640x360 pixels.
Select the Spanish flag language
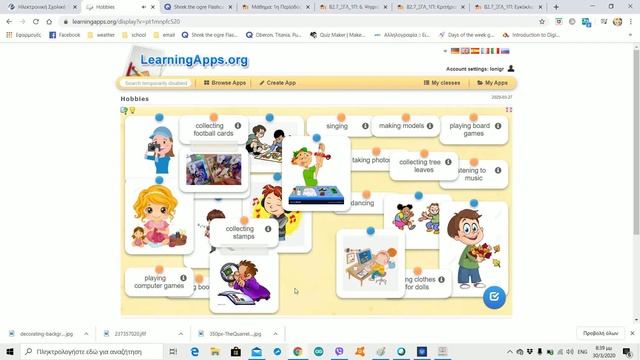pyautogui.click(x=475, y=51)
